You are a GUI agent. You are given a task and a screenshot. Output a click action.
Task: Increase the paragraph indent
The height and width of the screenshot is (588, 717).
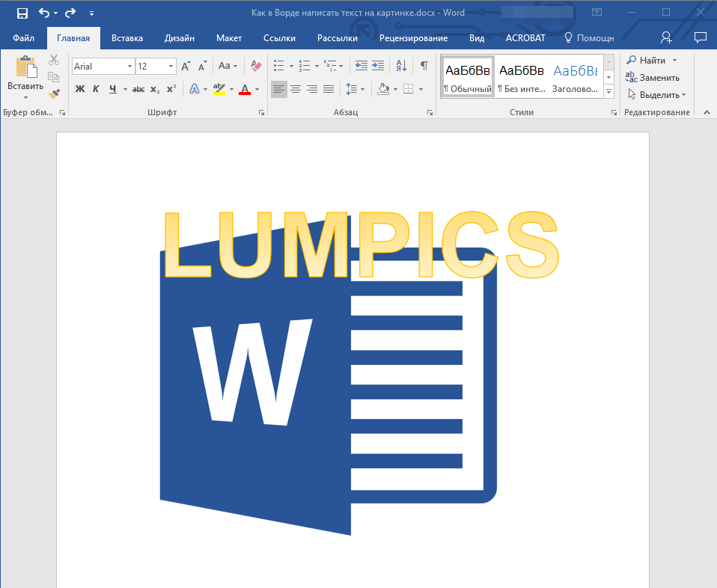378,66
